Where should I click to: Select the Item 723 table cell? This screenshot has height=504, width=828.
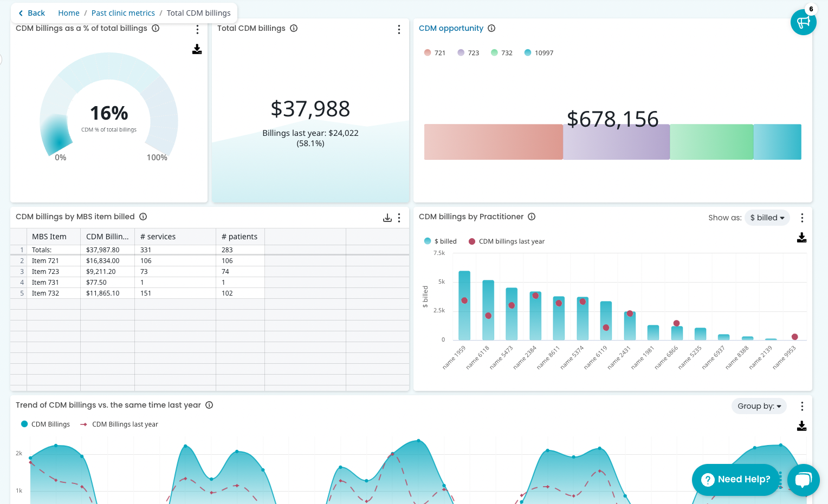point(54,271)
